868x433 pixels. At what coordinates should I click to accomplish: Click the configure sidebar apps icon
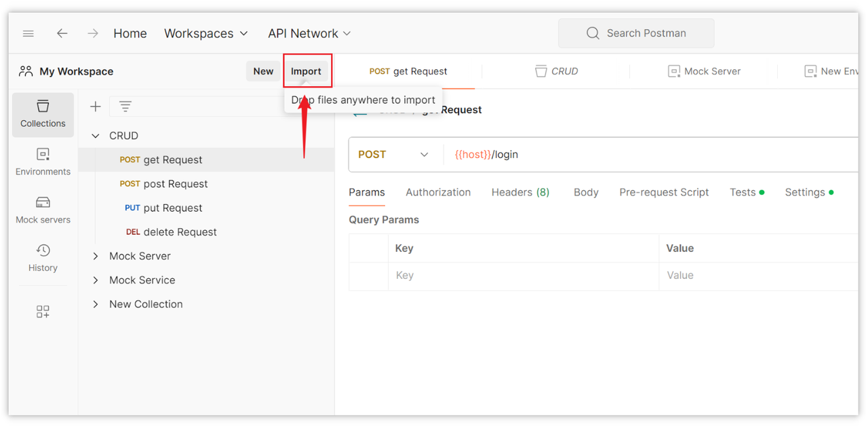coord(43,312)
